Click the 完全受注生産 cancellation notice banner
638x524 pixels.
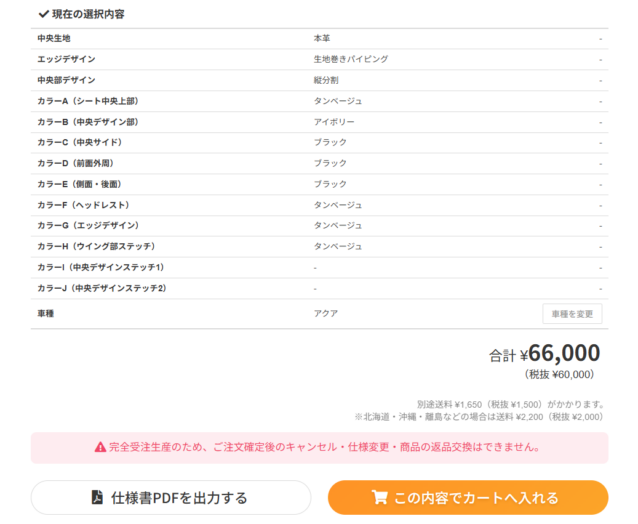pos(319,447)
